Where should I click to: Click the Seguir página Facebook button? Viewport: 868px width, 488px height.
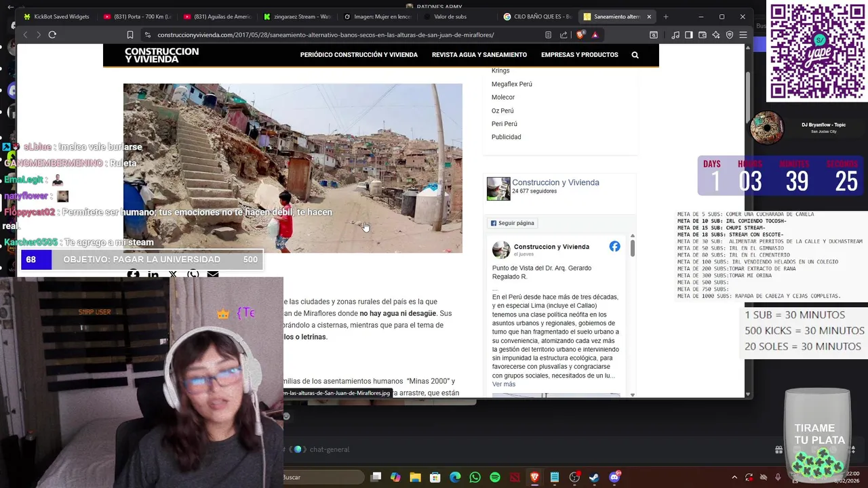point(513,223)
